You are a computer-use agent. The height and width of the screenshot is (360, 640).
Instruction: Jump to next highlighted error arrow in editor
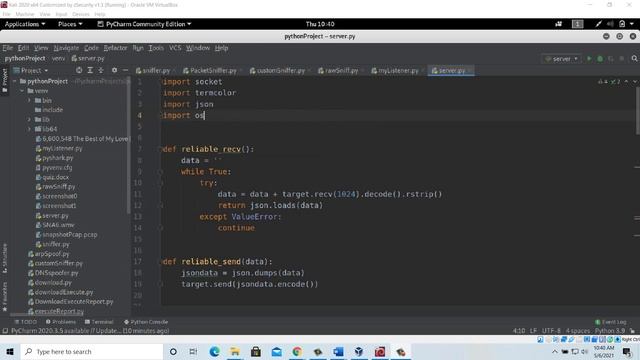[x=635, y=82]
